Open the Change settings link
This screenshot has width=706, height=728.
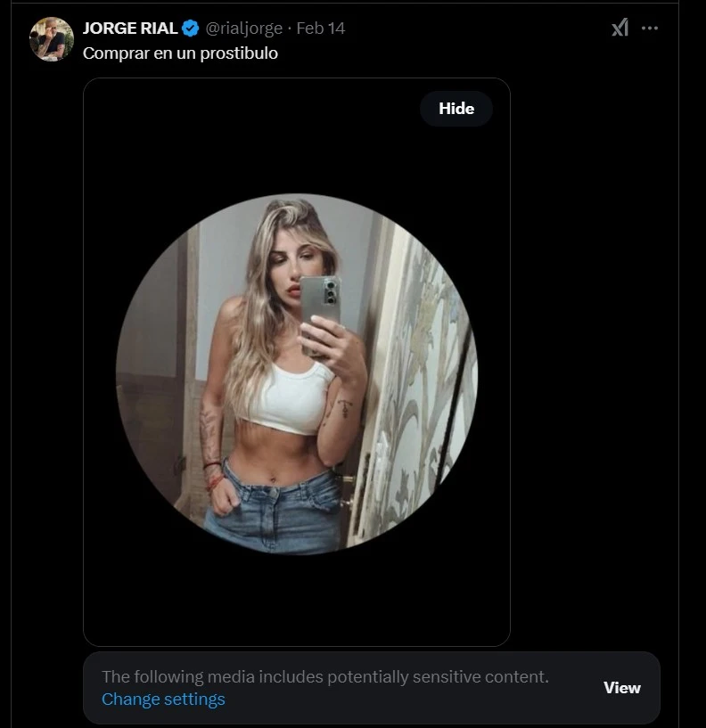[163, 699]
